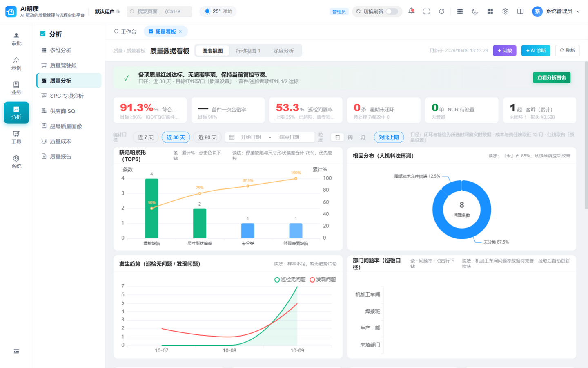
Task: Click the AI明质 logo icon
Action: click(x=11, y=11)
